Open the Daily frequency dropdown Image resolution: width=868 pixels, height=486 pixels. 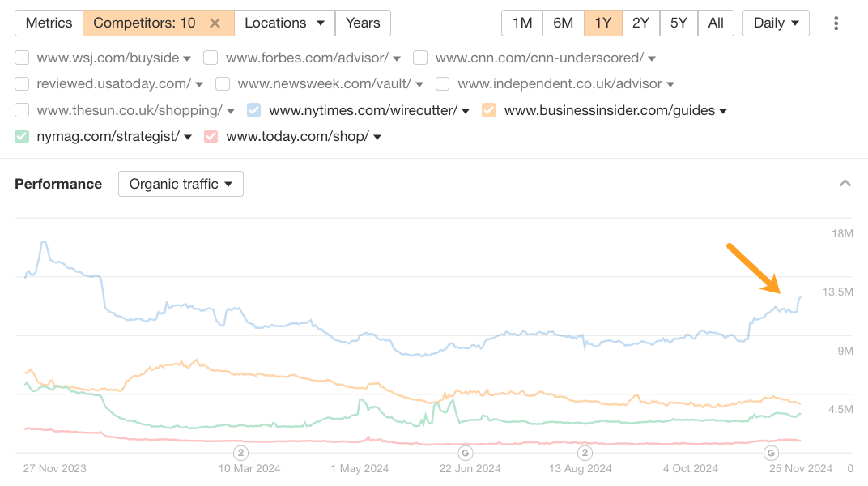click(775, 23)
